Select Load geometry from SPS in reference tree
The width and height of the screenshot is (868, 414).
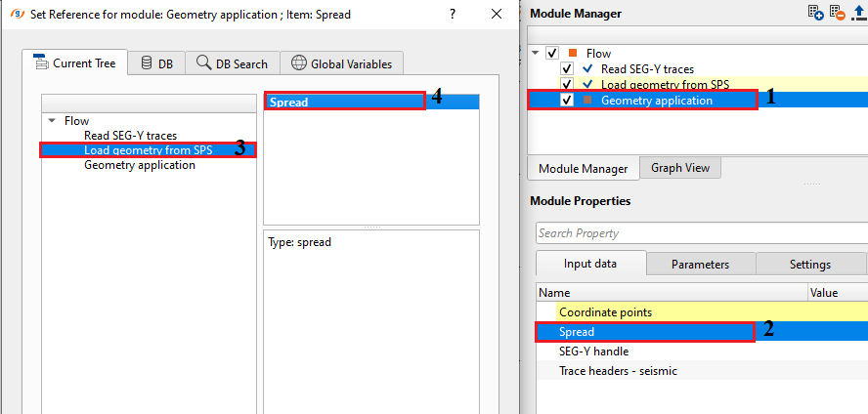pyautogui.click(x=147, y=150)
